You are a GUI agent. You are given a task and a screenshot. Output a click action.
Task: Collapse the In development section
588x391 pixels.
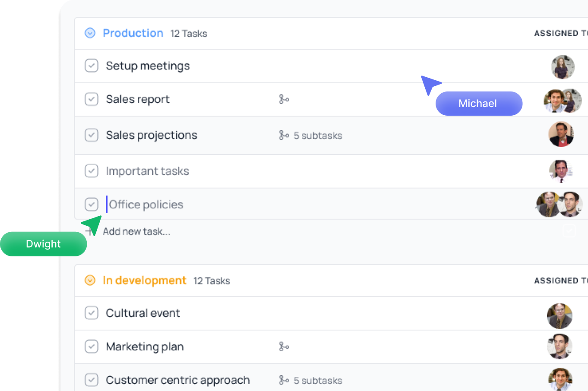tap(90, 281)
